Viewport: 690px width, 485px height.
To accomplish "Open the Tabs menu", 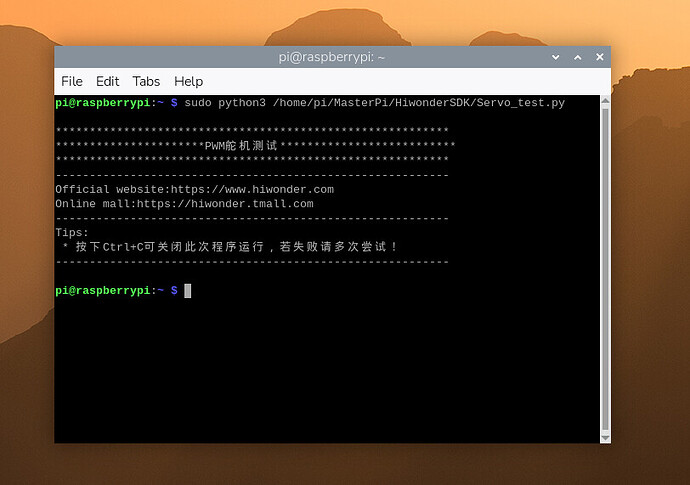I will click(146, 81).
